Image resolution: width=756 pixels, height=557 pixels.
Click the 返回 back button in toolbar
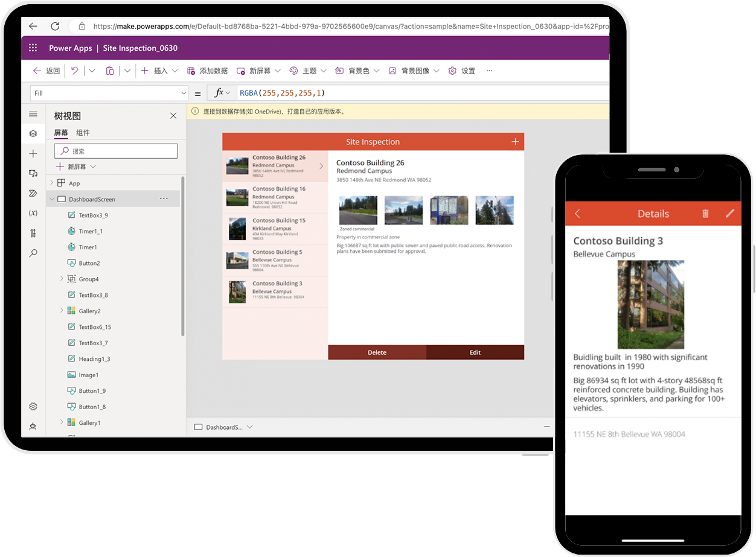coord(46,71)
